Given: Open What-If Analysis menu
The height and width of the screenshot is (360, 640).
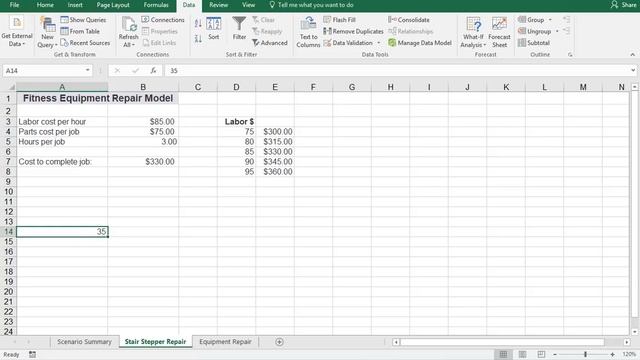Looking at the screenshot, I should click(473, 33).
